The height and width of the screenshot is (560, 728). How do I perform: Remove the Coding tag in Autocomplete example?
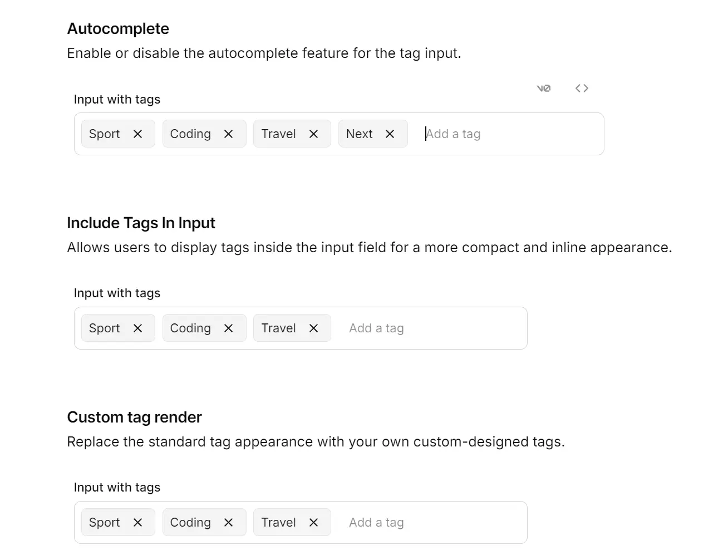tap(228, 134)
